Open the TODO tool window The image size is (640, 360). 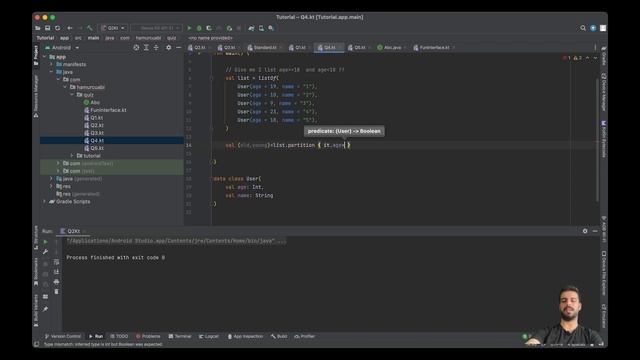coord(119,336)
